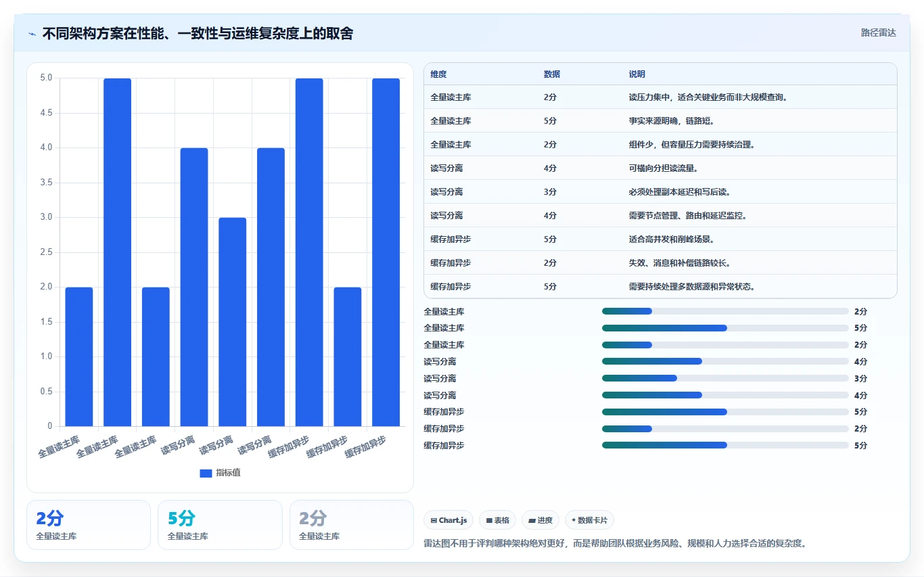Click the 4.5 y-axis label
This screenshot has width=924, height=577.
[x=46, y=113]
